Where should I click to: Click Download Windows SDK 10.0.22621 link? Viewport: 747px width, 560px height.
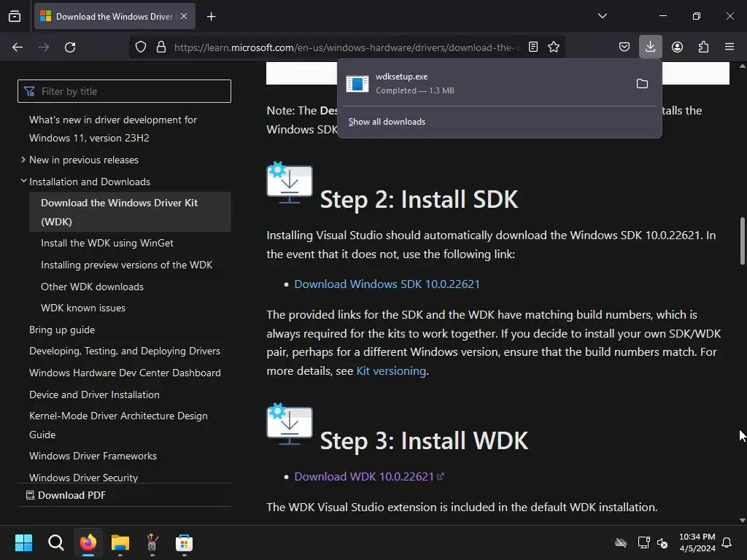(387, 284)
